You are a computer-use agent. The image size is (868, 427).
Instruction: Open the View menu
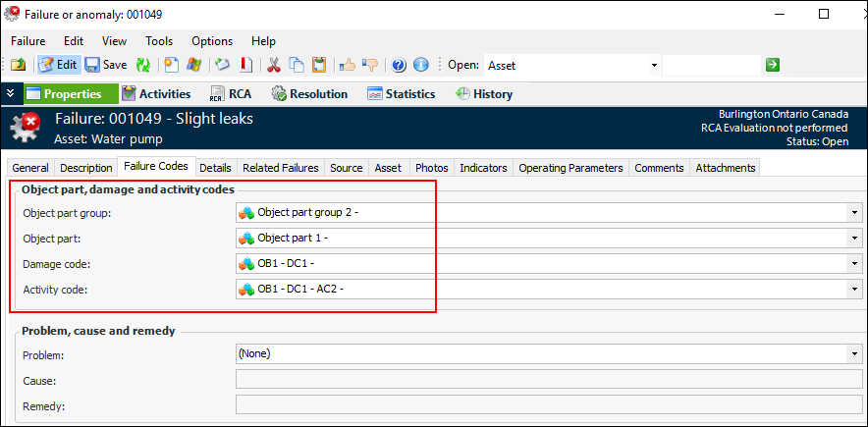(114, 41)
